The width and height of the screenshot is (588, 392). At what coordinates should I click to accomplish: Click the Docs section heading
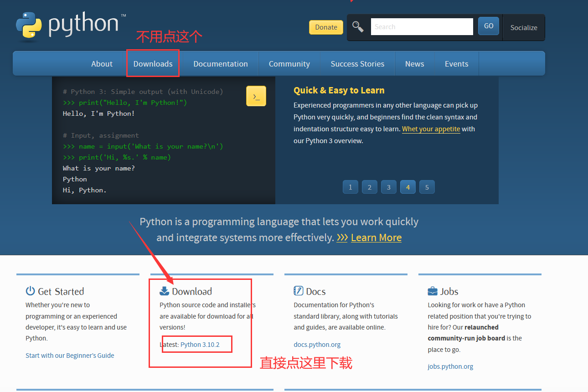click(x=316, y=291)
